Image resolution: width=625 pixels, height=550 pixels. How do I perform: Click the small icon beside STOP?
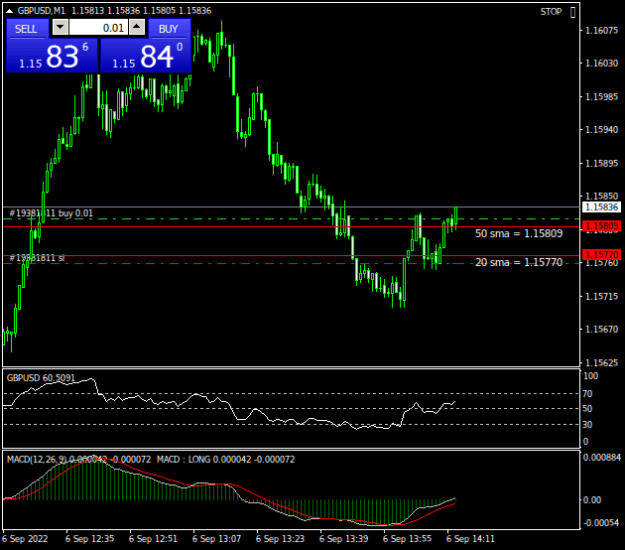pyautogui.click(x=573, y=12)
